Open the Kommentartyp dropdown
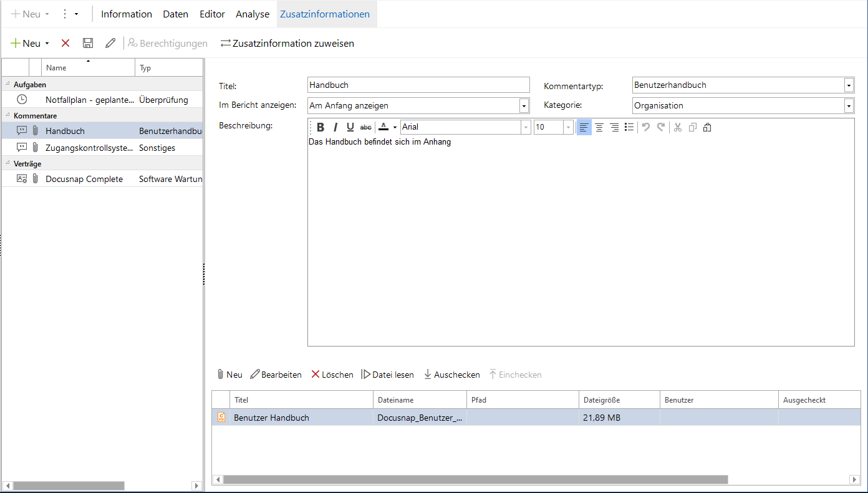Viewport: 868px width, 493px height. [849, 85]
